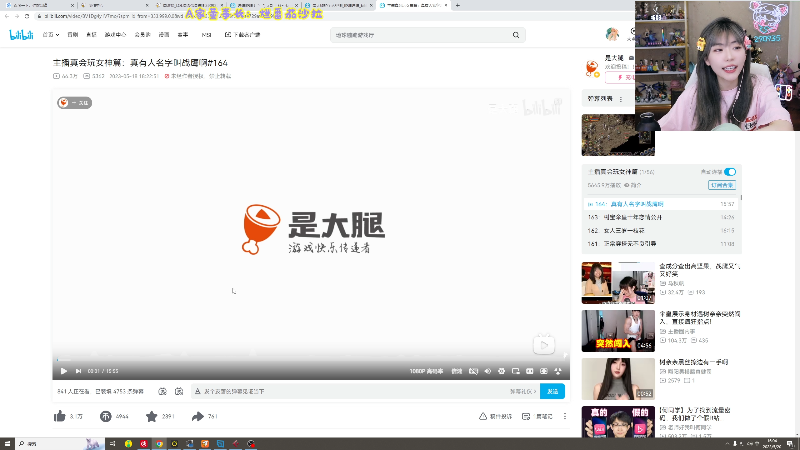Switch to the second browser tab

tap(114, 5)
